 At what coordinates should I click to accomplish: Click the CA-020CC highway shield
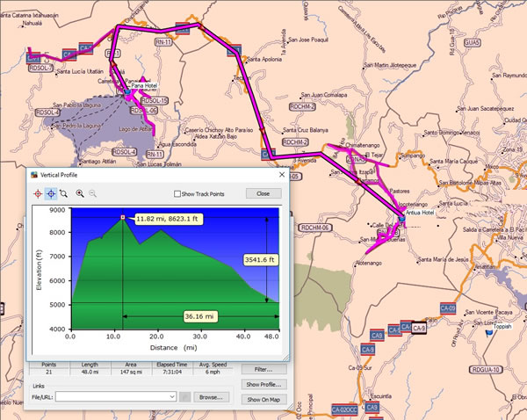click(x=344, y=410)
